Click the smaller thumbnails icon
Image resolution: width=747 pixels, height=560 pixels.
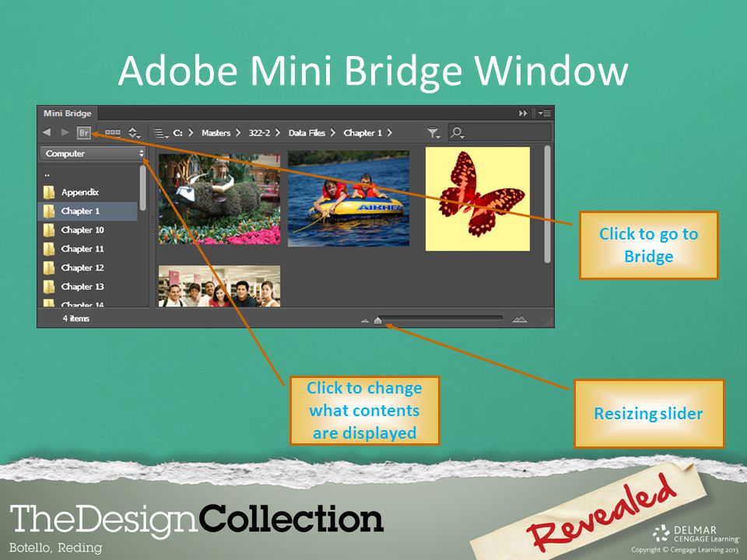[x=365, y=320]
